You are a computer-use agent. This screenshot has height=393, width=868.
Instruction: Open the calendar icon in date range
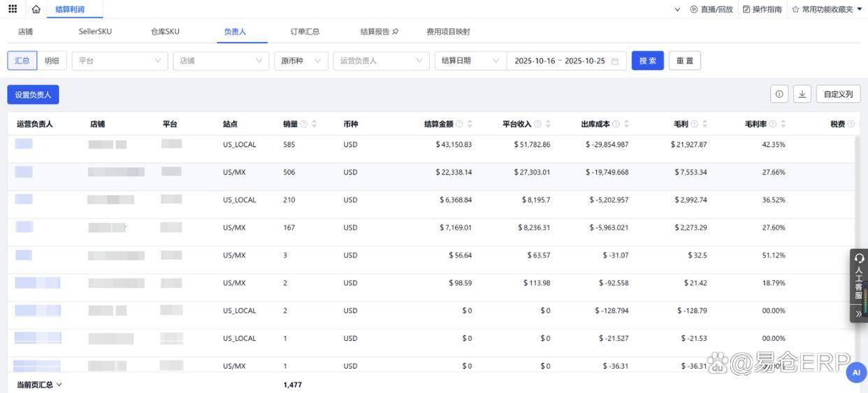[615, 61]
